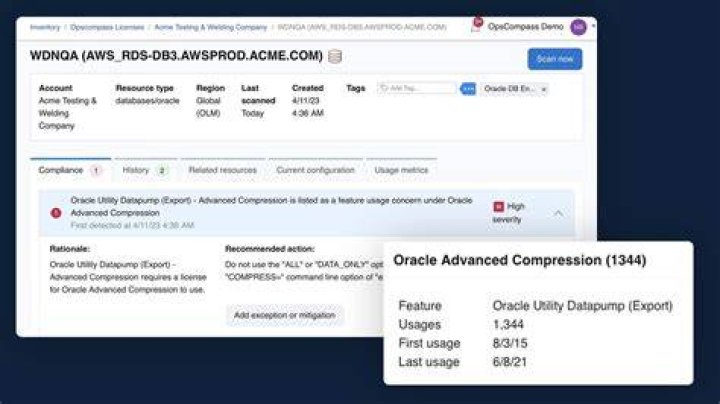Collapse the Datapump compliance finding chevron
The width and height of the screenshot is (720, 404).
pyautogui.click(x=558, y=213)
